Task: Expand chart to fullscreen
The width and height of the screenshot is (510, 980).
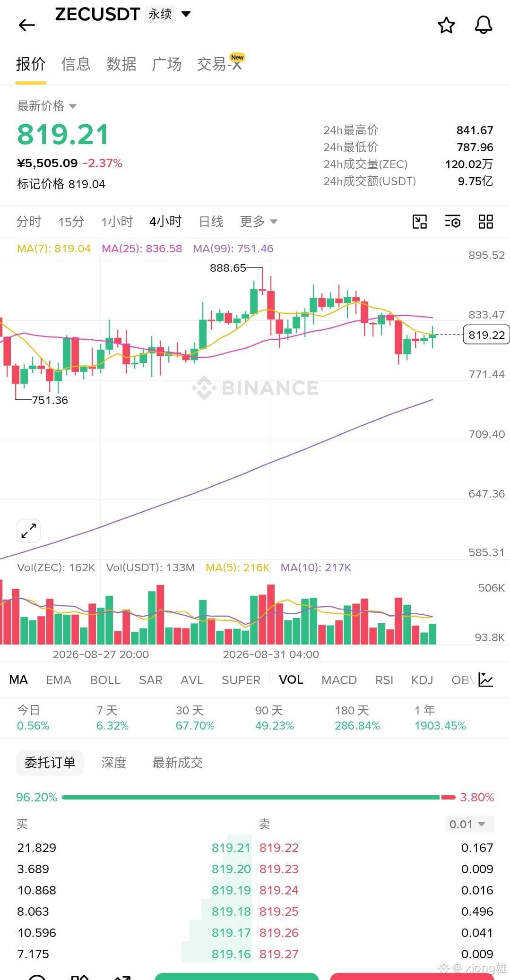Action: click(29, 531)
